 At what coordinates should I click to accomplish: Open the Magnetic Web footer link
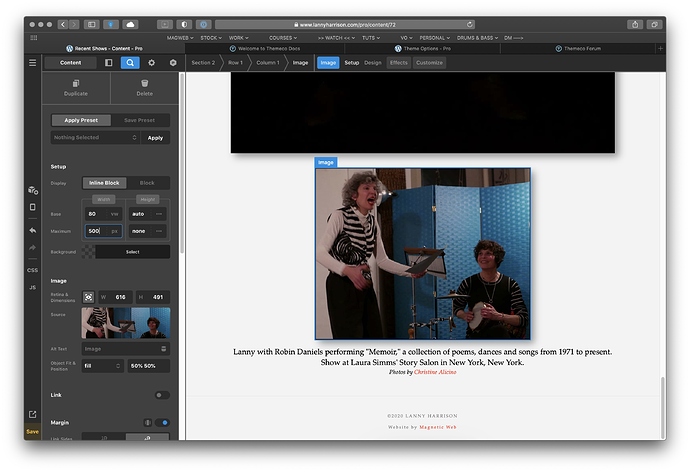click(x=438, y=427)
